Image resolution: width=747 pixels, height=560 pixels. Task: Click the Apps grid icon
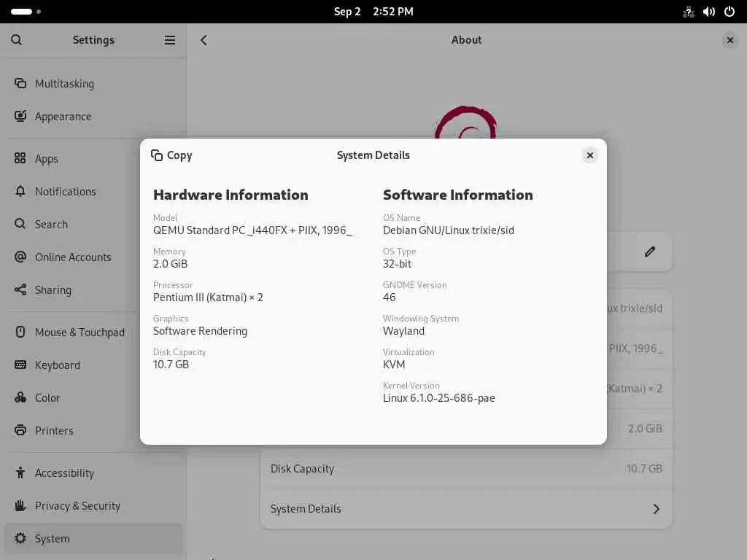pyautogui.click(x=20, y=158)
